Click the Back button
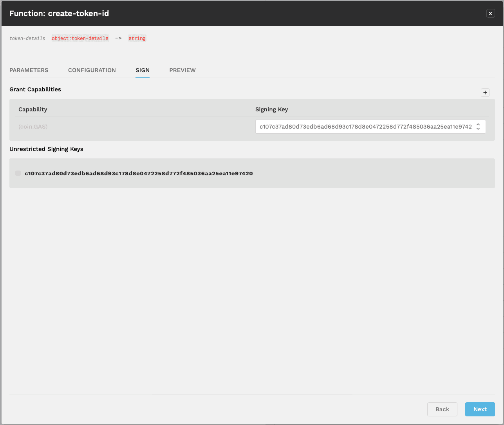Image resolution: width=504 pixels, height=425 pixels. click(442, 409)
